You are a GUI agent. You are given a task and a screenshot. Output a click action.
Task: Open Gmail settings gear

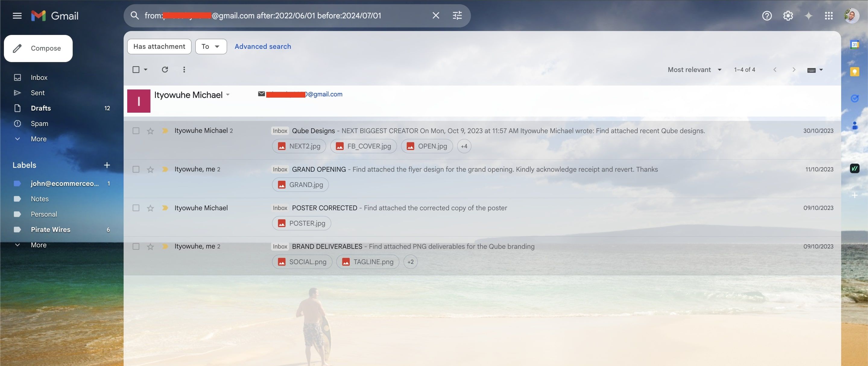788,16
